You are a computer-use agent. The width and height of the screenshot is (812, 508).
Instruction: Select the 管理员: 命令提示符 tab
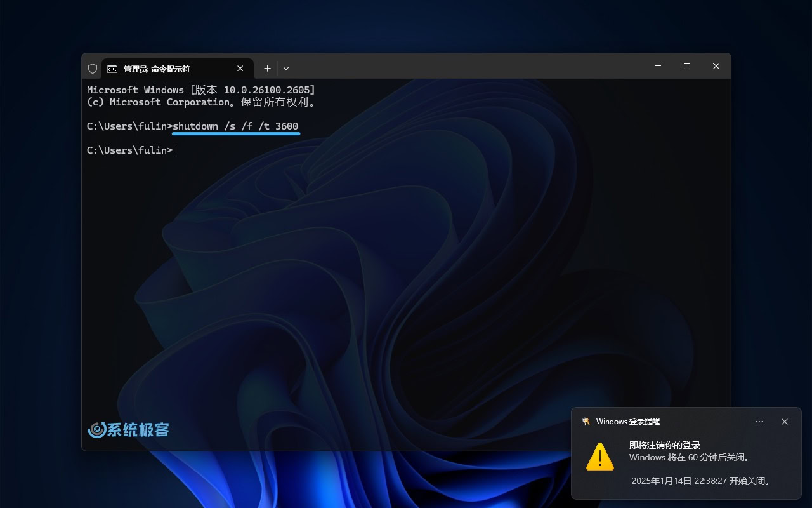click(x=177, y=69)
